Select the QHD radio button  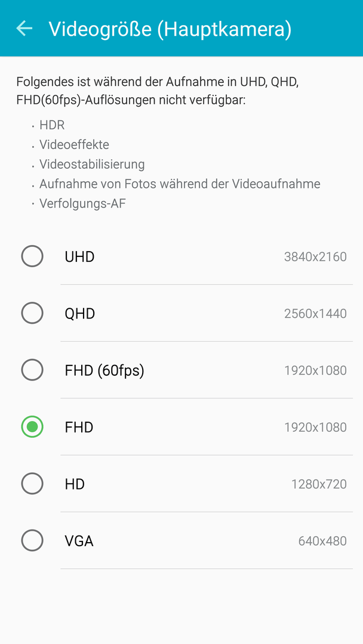click(32, 314)
